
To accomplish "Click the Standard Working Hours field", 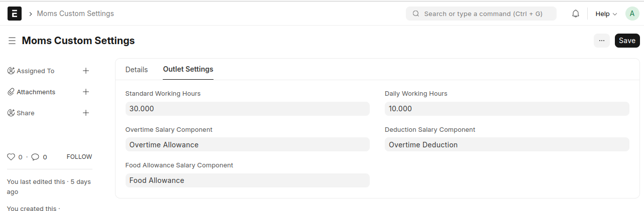I will point(247,109).
